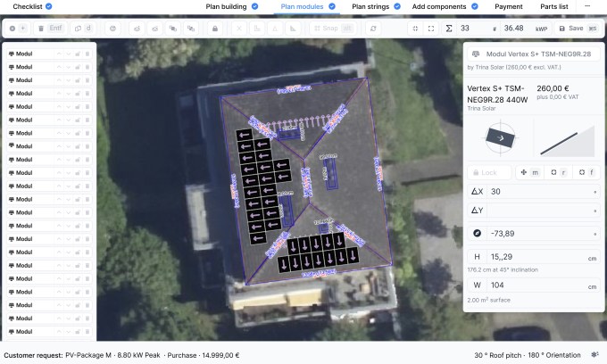Activate the rotate (r) tool in properties panel
The width and height of the screenshot is (607, 364).
coord(558,172)
